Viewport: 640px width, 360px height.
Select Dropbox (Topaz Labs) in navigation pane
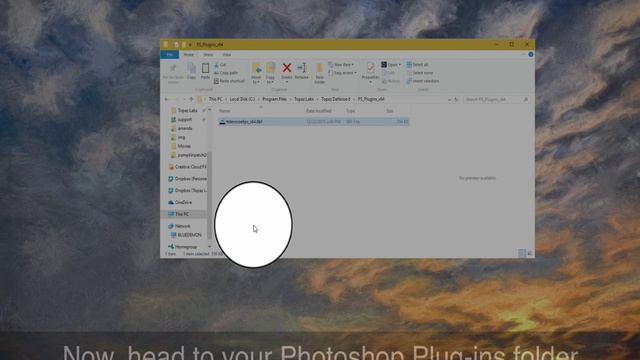tap(190, 190)
